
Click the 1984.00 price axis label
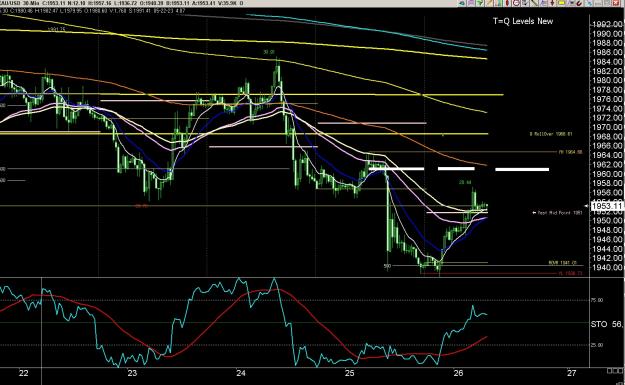click(608, 62)
